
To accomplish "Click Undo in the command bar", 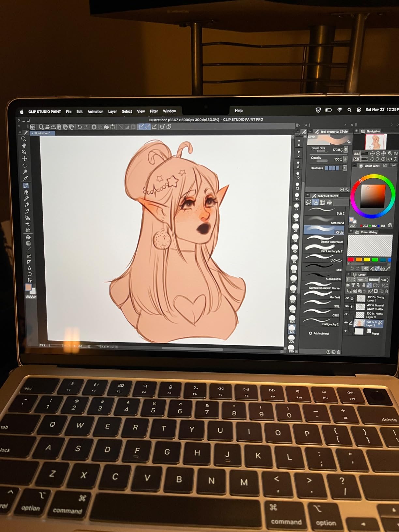I will (x=79, y=127).
